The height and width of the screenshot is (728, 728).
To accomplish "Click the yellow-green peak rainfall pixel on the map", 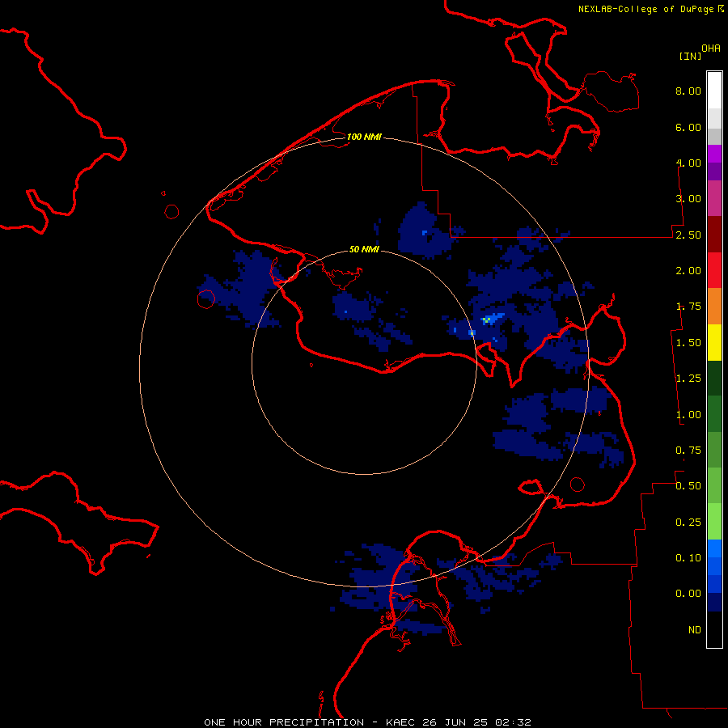I will tap(486, 320).
